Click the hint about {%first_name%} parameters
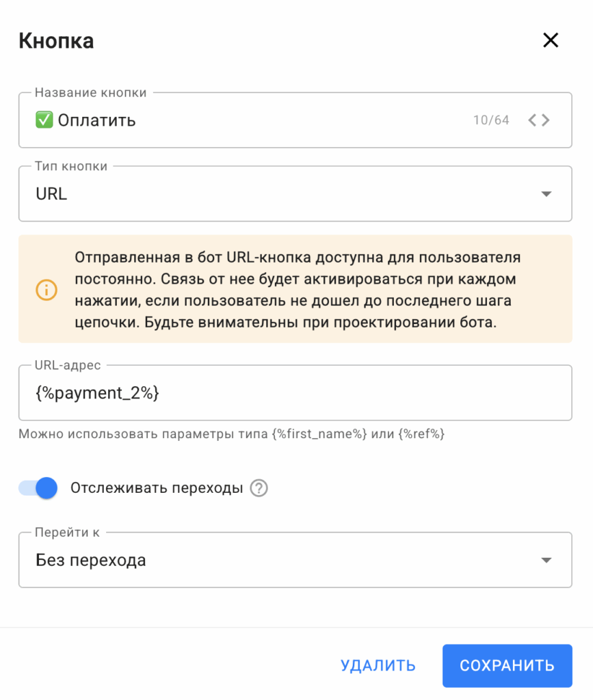The height and width of the screenshot is (700, 593). (x=231, y=433)
